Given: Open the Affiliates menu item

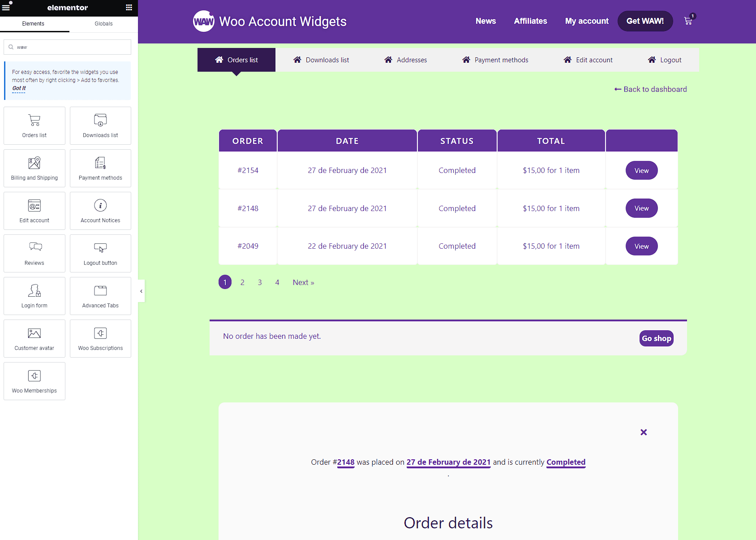Looking at the screenshot, I should pyautogui.click(x=530, y=21).
